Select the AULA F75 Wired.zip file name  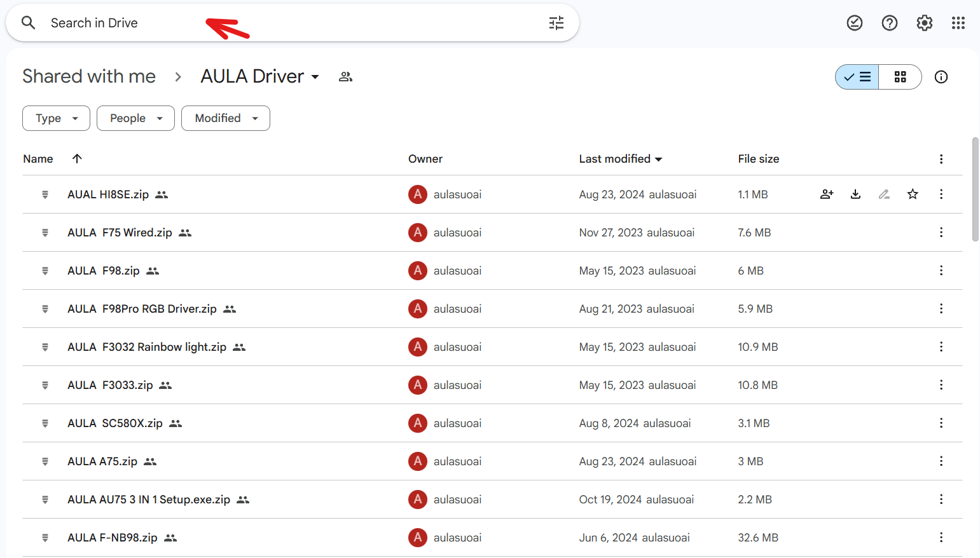tap(120, 233)
